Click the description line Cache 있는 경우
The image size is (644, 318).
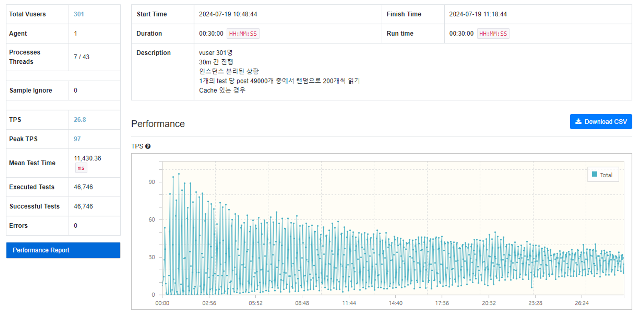click(x=222, y=90)
